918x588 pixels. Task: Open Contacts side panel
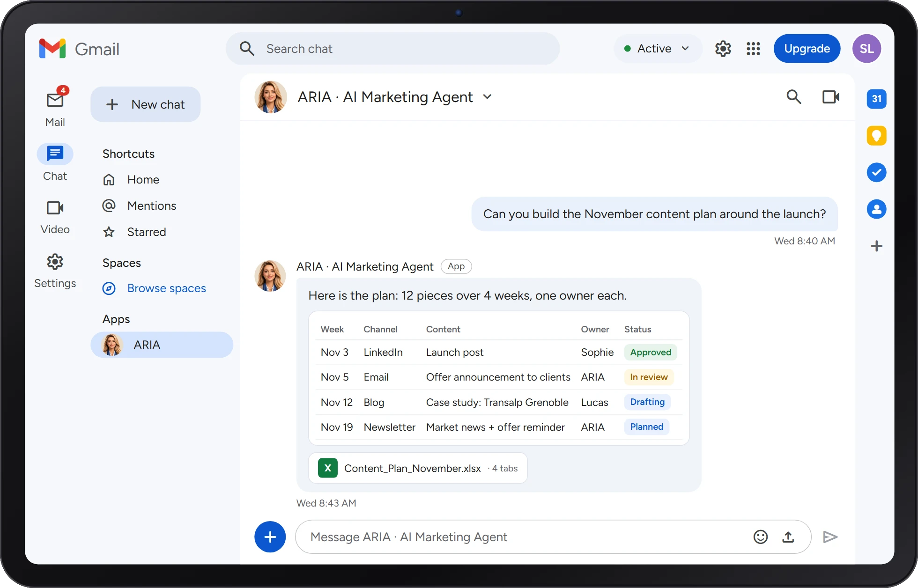(876, 209)
